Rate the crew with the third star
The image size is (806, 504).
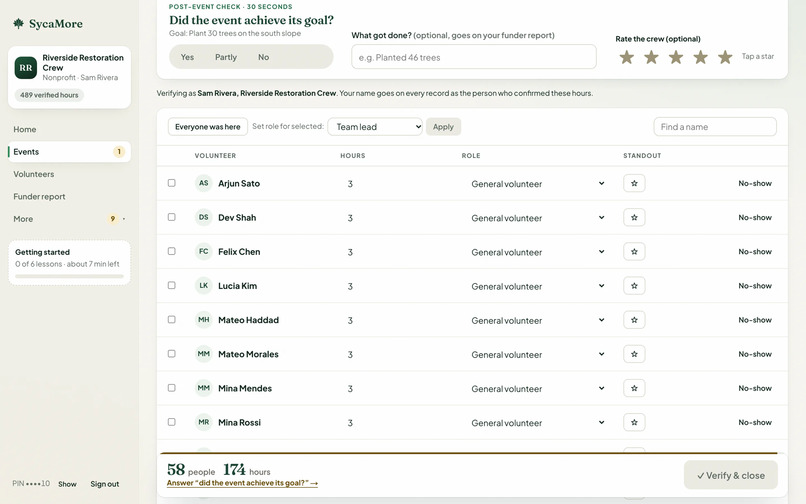click(675, 57)
